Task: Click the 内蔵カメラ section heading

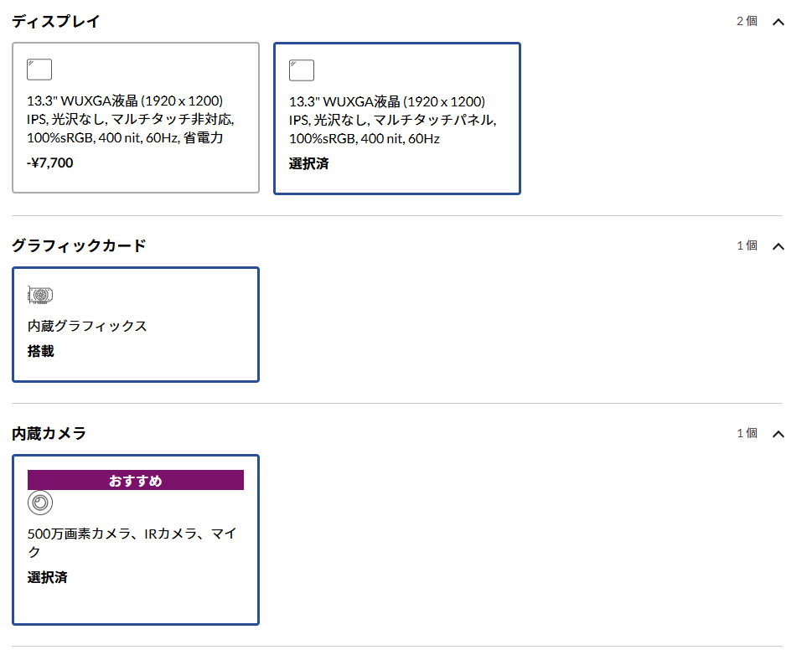Action: pyautogui.click(x=49, y=433)
